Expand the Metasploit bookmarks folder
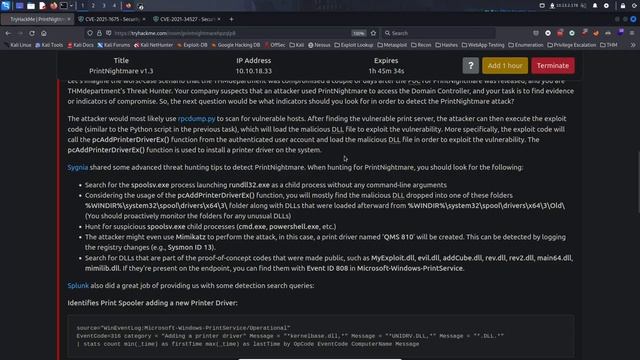Viewport: 640px width, 360px height. (x=392, y=45)
